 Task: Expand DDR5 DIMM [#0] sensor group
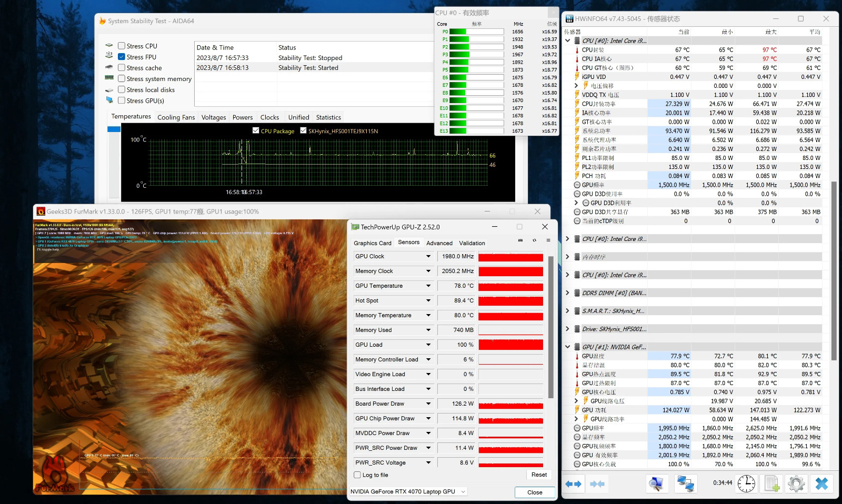[x=567, y=293]
